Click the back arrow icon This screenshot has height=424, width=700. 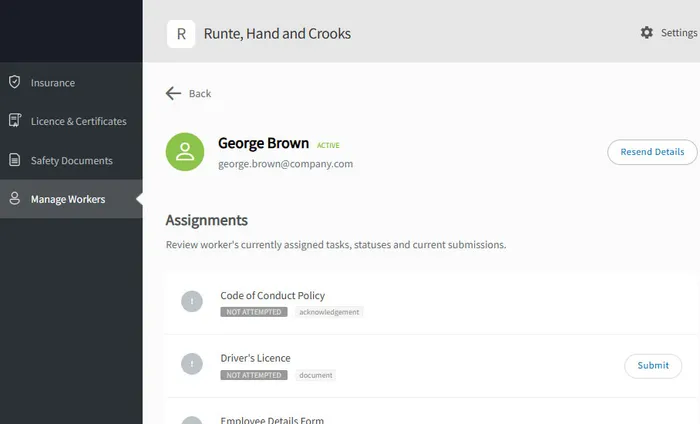[173, 93]
